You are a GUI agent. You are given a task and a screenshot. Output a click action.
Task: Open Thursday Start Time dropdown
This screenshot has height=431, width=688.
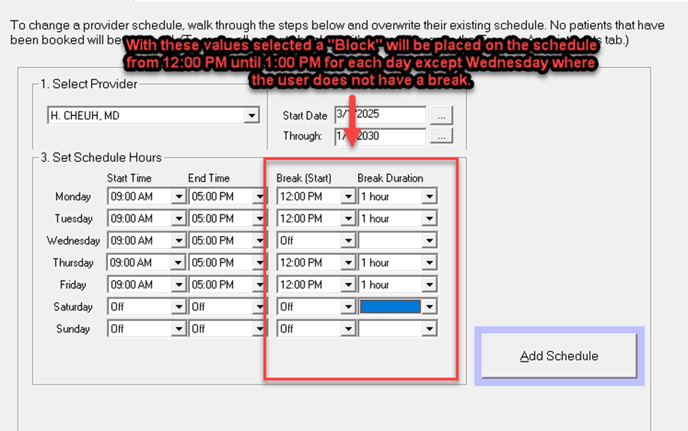pyautogui.click(x=179, y=263)
